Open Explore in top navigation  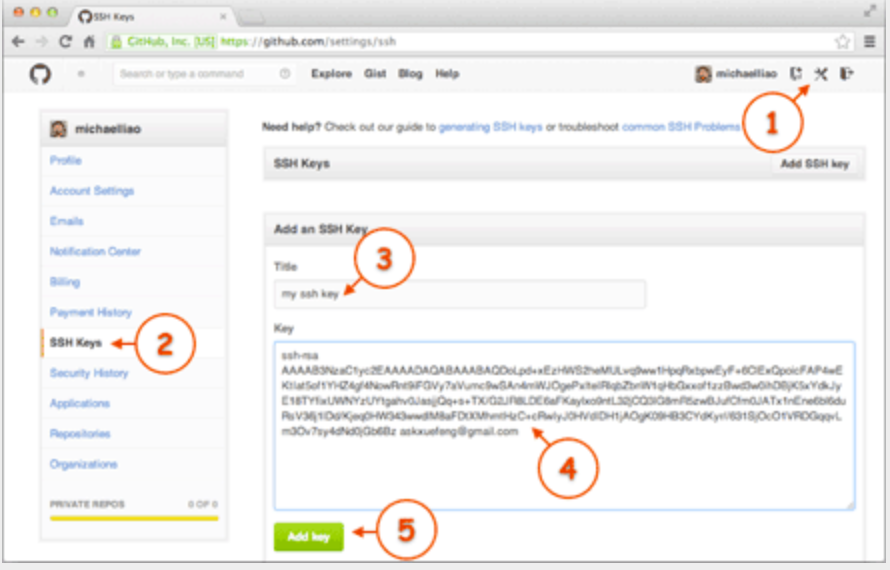click(331, 74)
